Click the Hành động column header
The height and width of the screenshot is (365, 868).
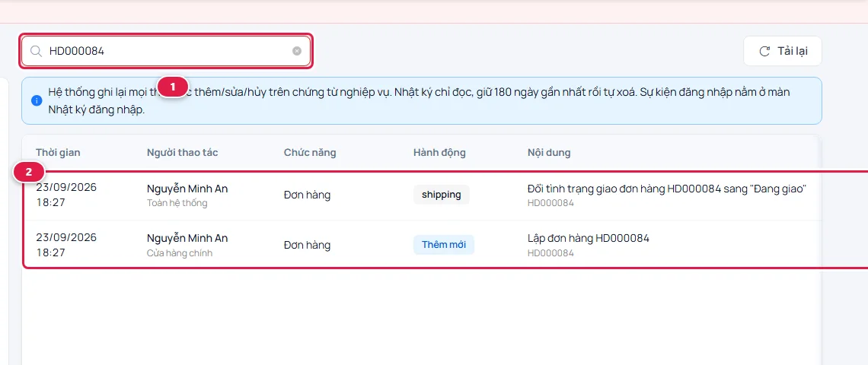(439, 152)
